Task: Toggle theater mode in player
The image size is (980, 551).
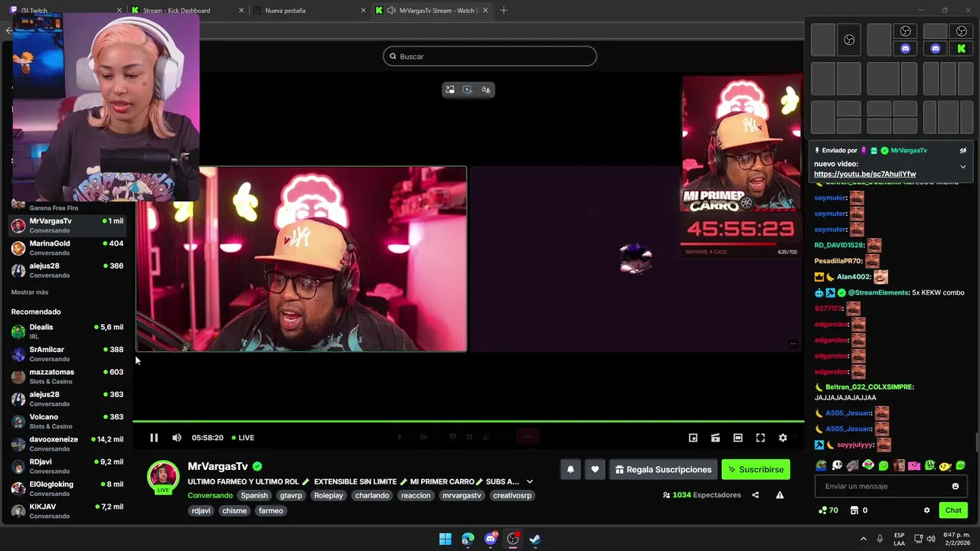Action: [x=738, y=438]
